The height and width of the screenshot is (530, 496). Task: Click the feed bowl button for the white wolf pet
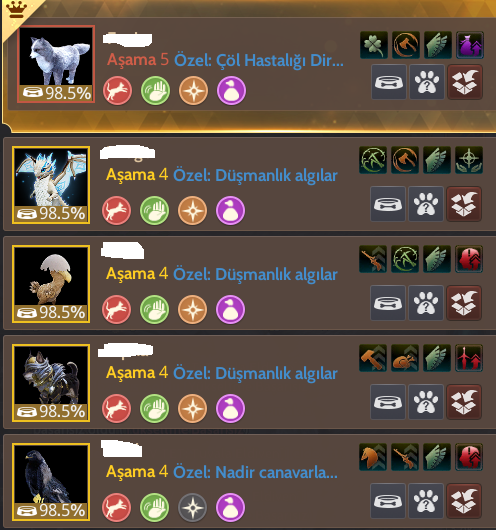coord(389,82)
